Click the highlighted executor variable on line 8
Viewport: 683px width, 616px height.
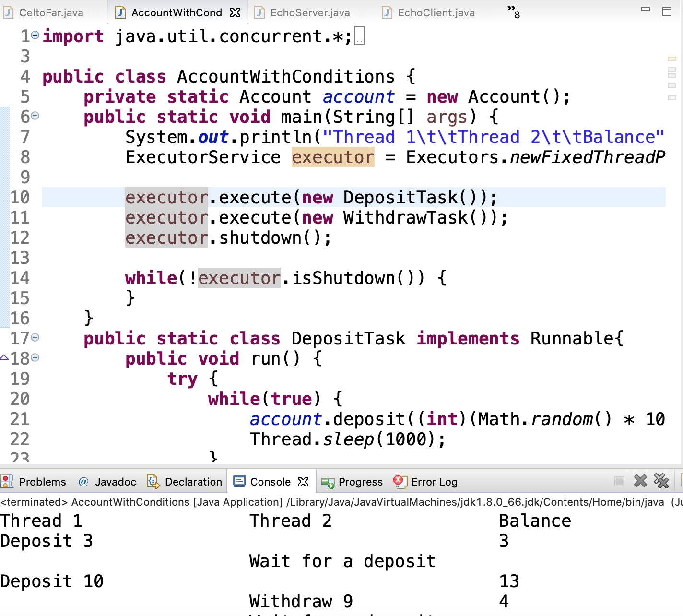click(x=333, y=157)
